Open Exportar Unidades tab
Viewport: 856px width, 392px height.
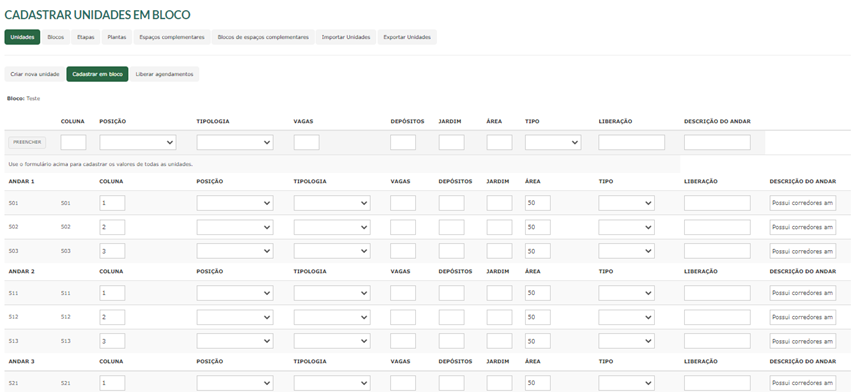[x=407, y=37]
